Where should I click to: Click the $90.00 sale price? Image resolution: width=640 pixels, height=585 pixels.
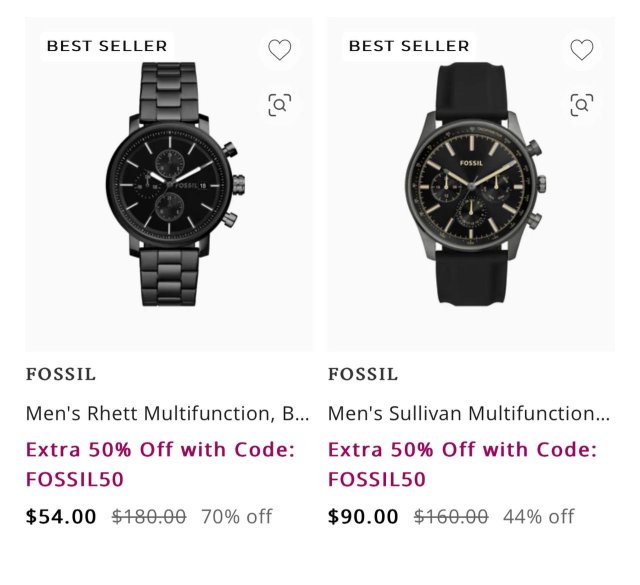point(363,517)
